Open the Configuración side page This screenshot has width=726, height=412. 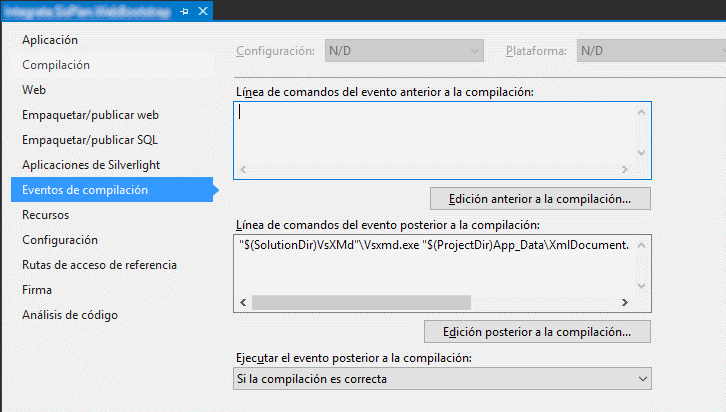[60, 240]
